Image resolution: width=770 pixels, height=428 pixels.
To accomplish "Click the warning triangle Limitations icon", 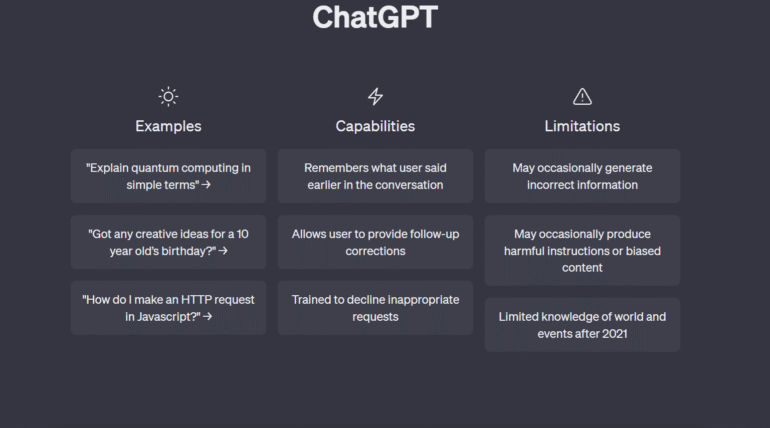I will coord(582,97).
